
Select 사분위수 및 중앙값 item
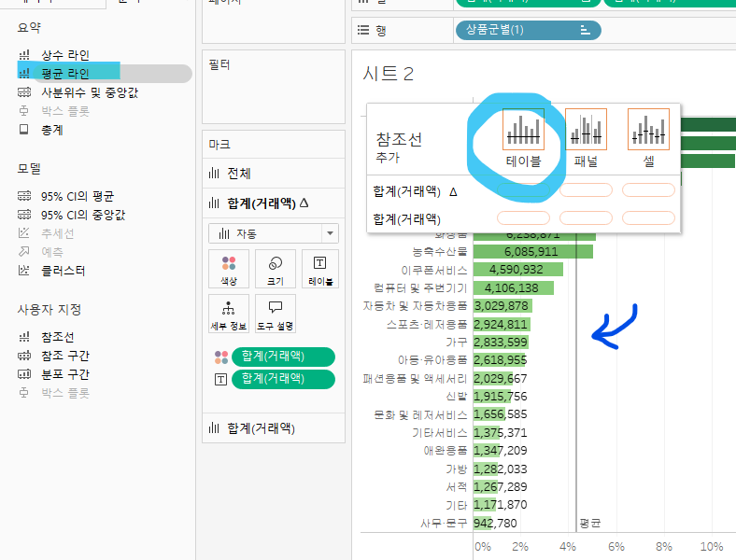tap(89, 92)
